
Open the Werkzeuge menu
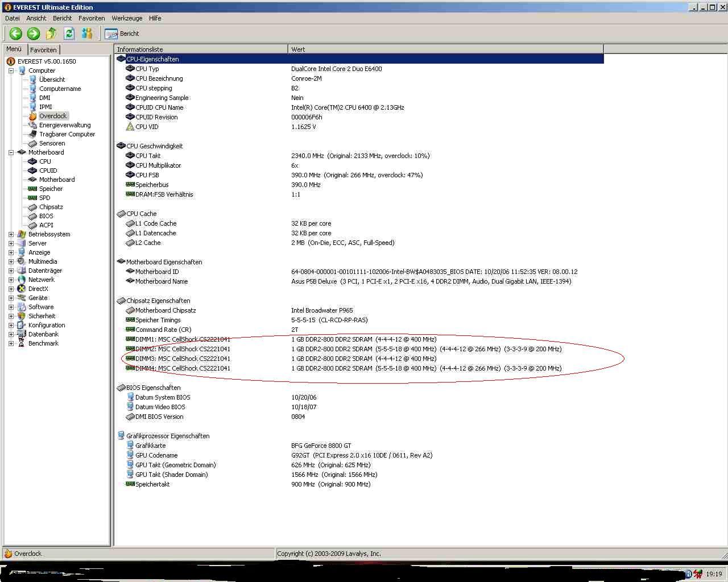click(127, 18)
